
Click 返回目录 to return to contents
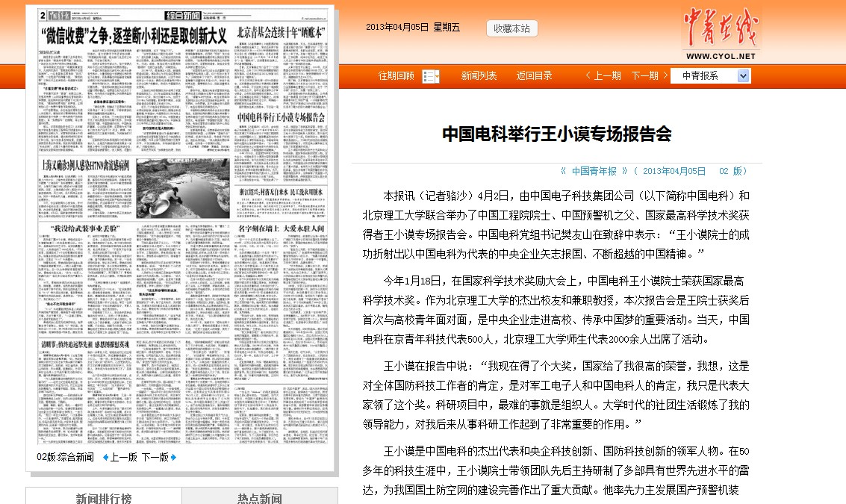click(x=533, y=75)
